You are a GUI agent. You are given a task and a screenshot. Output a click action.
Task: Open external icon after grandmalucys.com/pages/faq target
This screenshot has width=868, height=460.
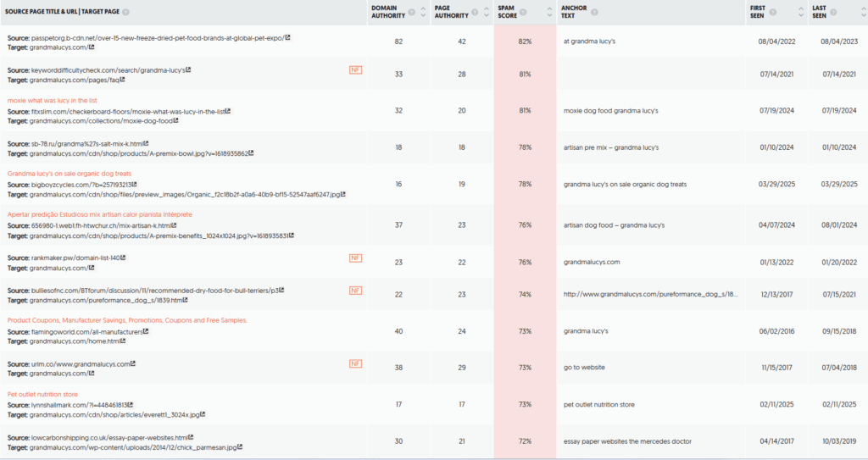point(122,80)
